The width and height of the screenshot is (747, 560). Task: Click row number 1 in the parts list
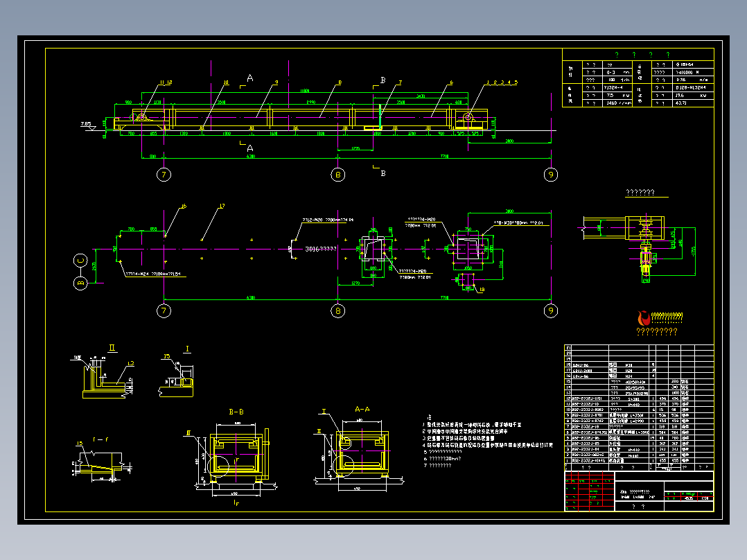click(x=568, y=461)
